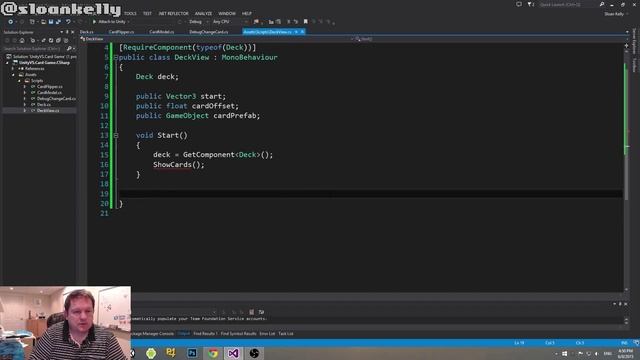This screenshot has height=360, width=640.
Task: Click the taskbar clock
Action: pyautogui.click(x=625, y=353)
